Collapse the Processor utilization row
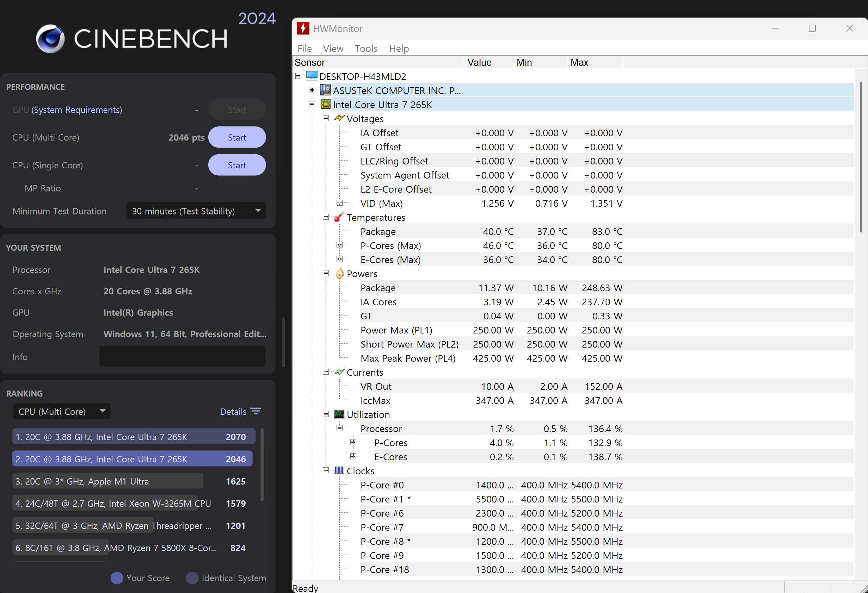This screenshot has height=593, width=868. tap(339, 428)
